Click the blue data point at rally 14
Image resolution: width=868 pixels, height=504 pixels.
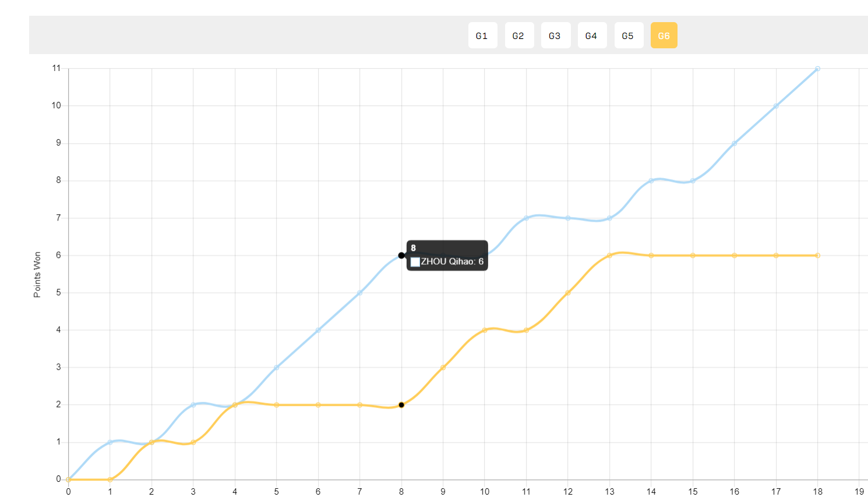point(651,181)
